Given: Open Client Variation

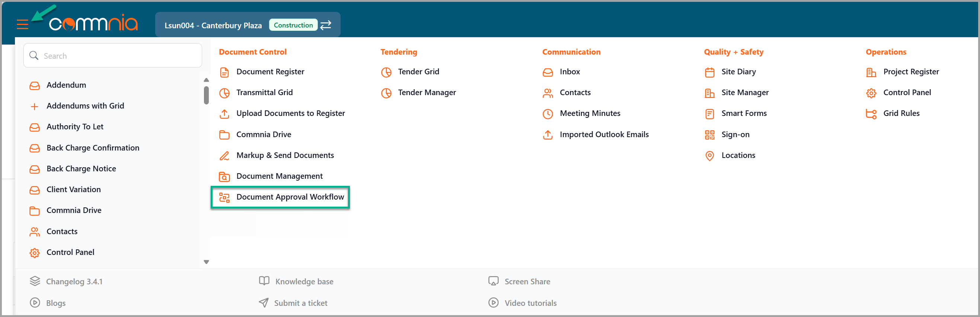Looking at the screenshot, I should click(73, 190).
